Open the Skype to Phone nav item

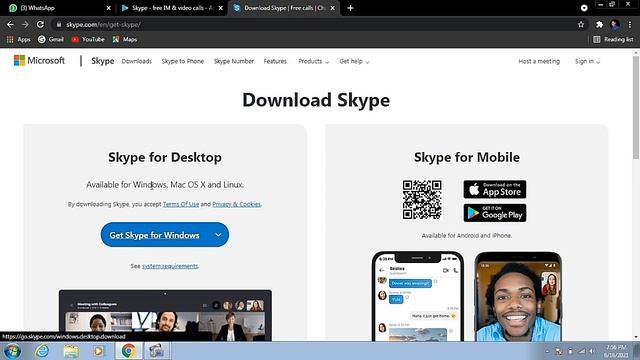tap(182, 61)
